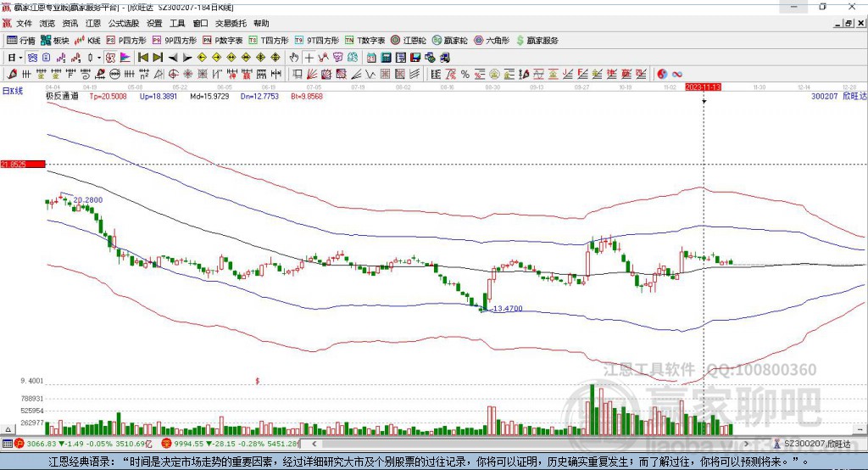Select the hand pan tool

pos(294,58)
